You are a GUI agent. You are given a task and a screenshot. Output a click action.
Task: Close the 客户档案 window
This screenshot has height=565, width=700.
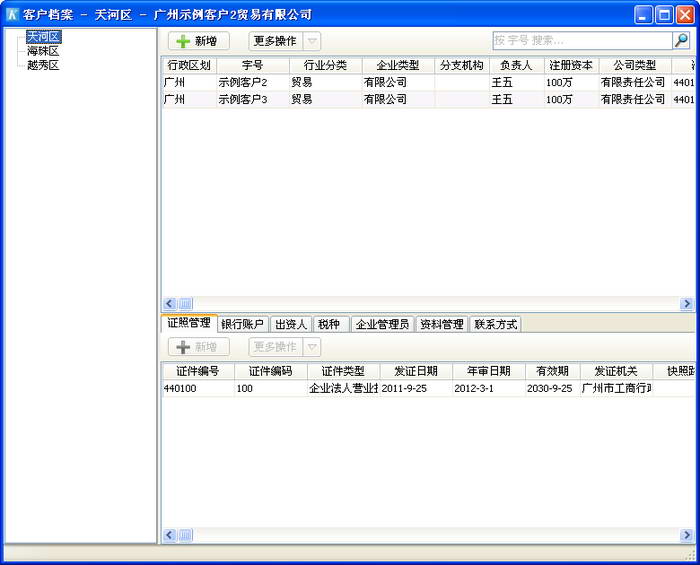(684, 15)
